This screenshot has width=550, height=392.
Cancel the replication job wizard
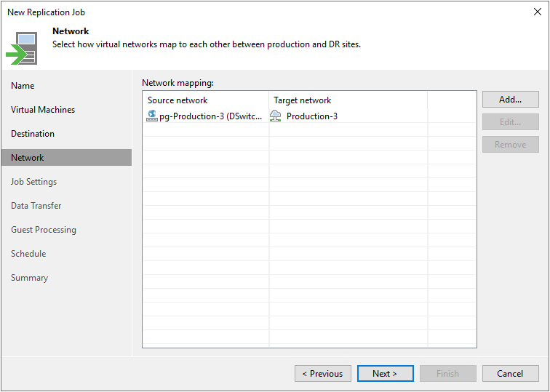coord(510,374)
